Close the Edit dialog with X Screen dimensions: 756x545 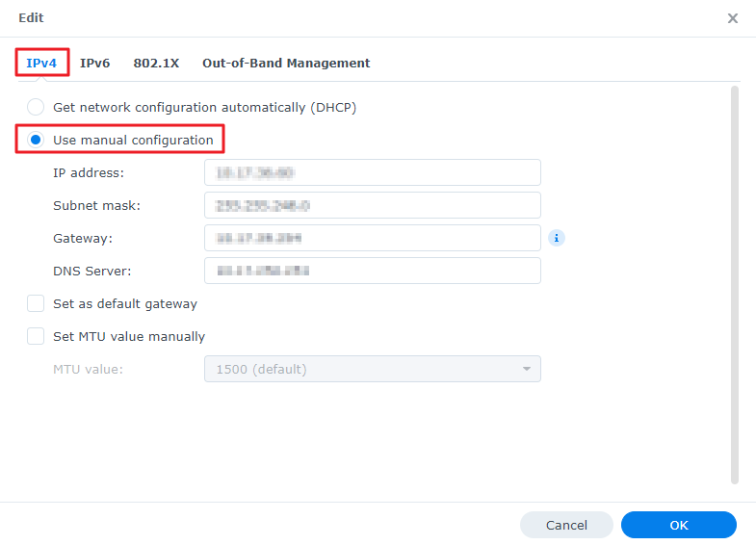click(732, 18)
